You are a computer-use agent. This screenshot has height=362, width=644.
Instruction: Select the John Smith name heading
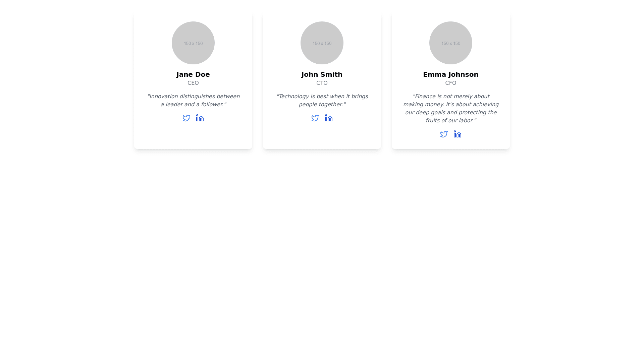point(322,74)
